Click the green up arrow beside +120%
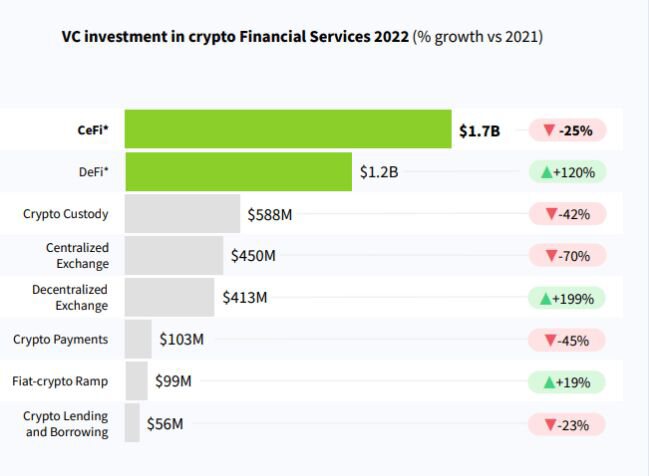This screenshot has height=476, width=649. pyautogui.click(x=547, y=172)
